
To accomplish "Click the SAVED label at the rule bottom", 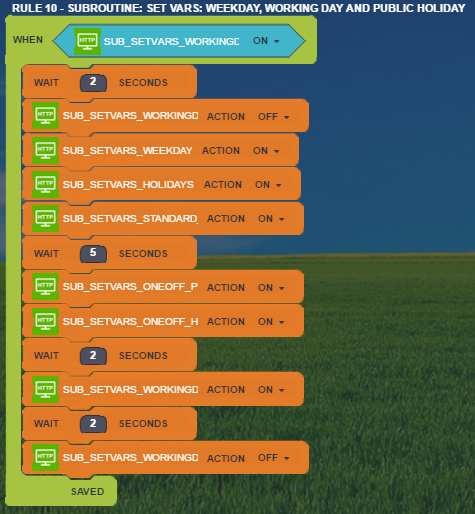I will (x=88, y=491).
